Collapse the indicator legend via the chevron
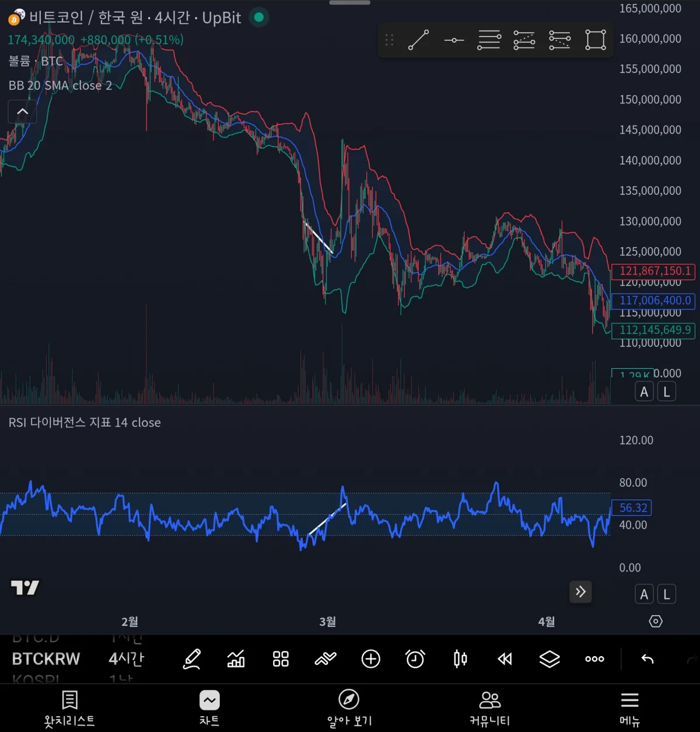Viewport: 700px width, 732px height. pyautogui.click(x=22, y=111)
